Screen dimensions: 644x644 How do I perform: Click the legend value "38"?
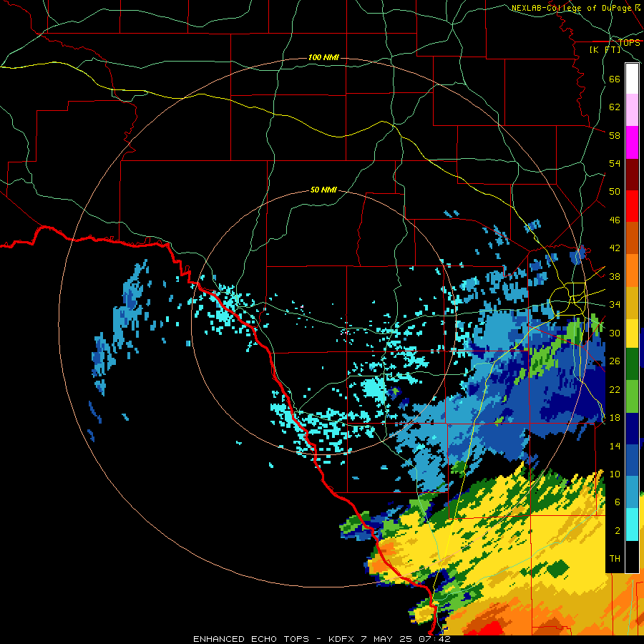pos(615,276)
